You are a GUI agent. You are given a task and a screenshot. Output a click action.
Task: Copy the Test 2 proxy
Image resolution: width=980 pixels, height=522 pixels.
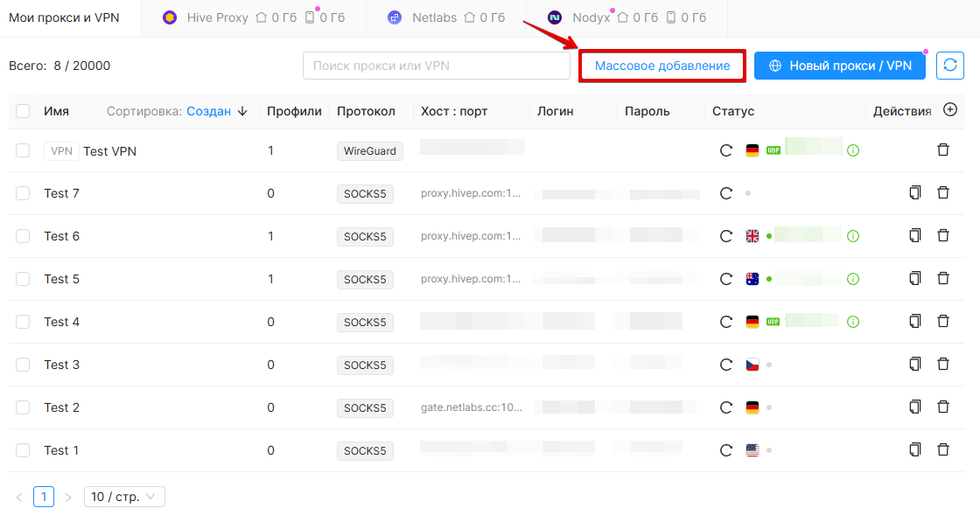coord(915,407)
